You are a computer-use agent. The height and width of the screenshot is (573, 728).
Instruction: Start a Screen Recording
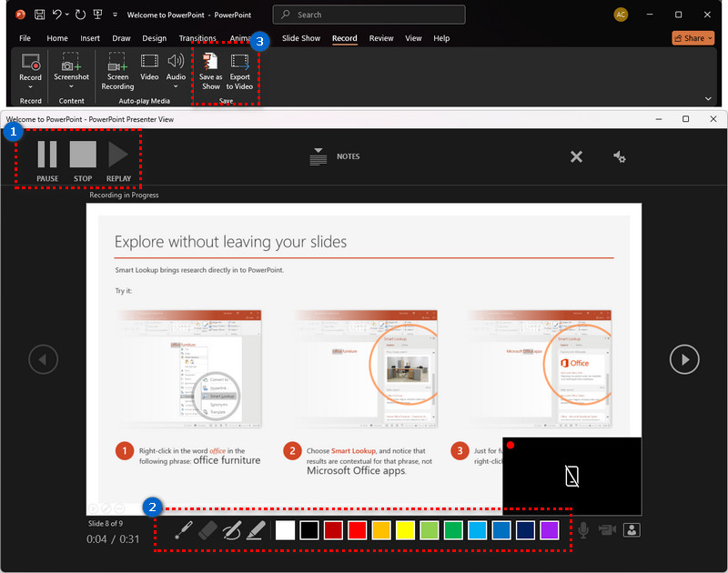(117, 71)
